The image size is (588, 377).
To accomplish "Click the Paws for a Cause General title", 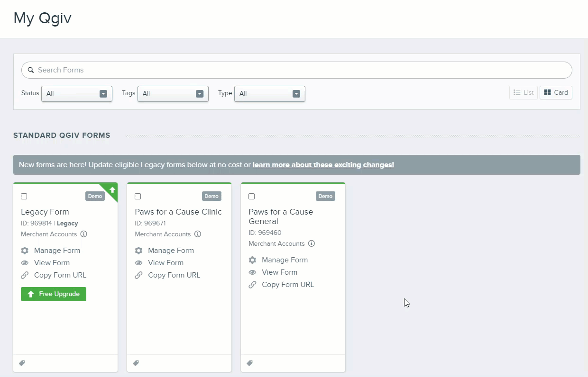I will [281, 216].
